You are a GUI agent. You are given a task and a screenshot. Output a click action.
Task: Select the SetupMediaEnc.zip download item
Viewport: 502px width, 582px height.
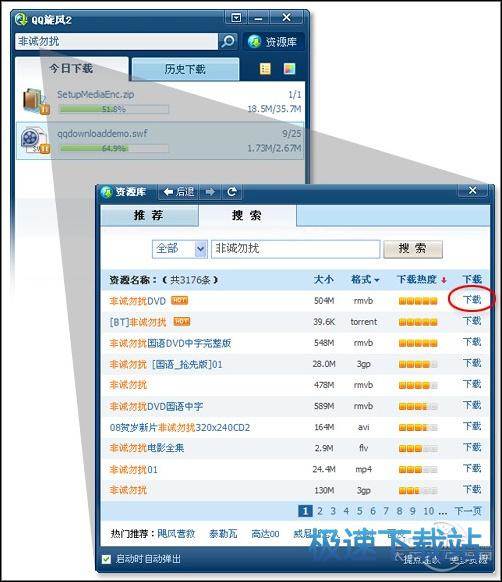click(160, 101)
